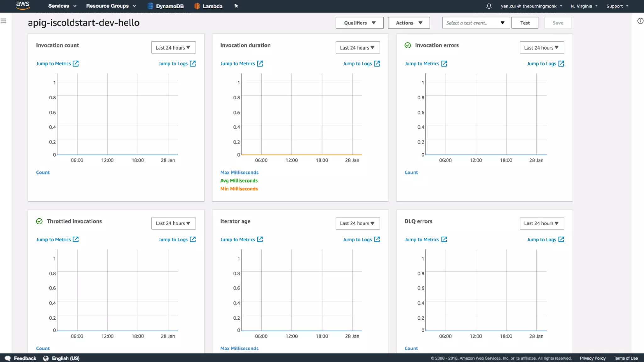The image size is (644, 362).
Task: Toggle the Avg Milliseconds legend series
Action: click(239, 181)
